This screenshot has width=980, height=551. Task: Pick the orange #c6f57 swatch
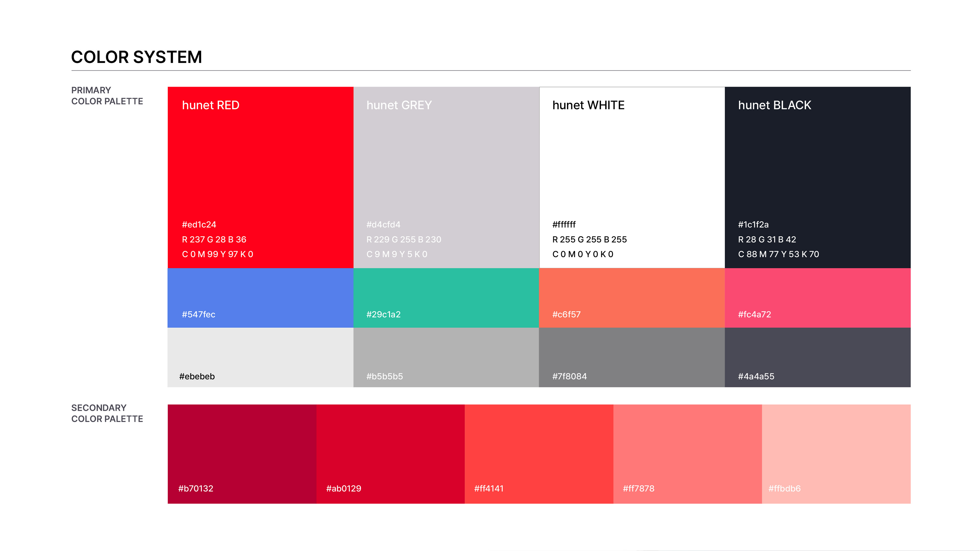(632, 298)
